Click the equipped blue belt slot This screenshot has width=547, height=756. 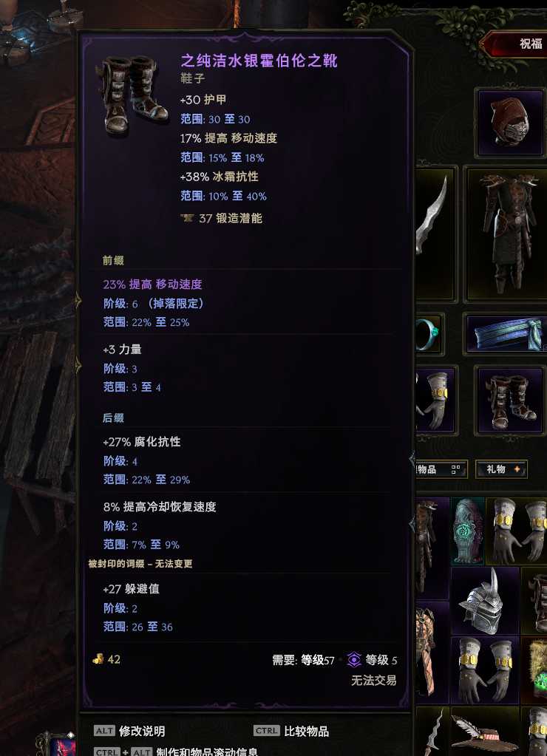tap(505, 333)
